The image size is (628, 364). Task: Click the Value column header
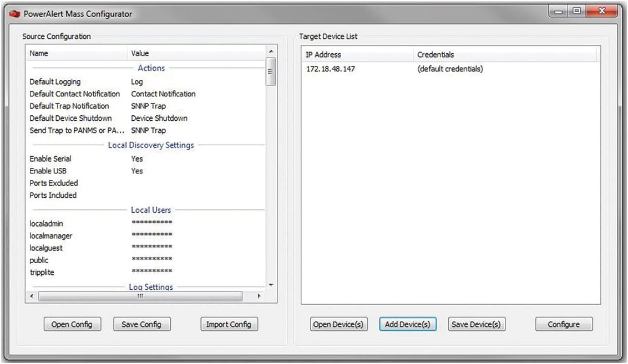tap(196, 53)
